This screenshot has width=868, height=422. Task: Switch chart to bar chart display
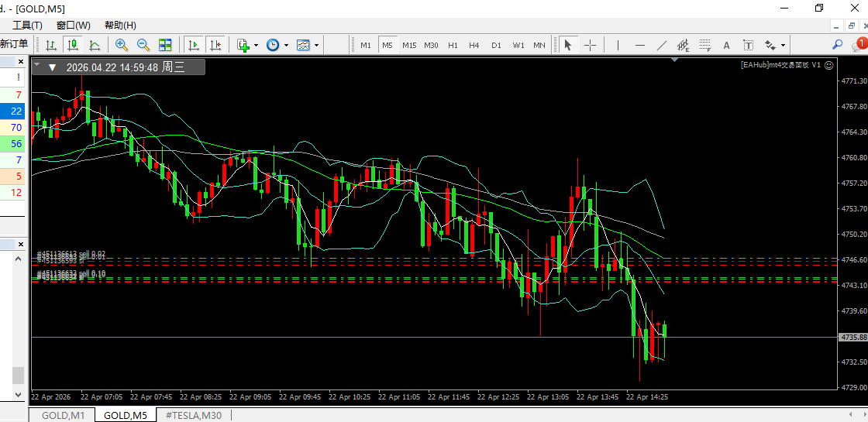pos(51,46)
